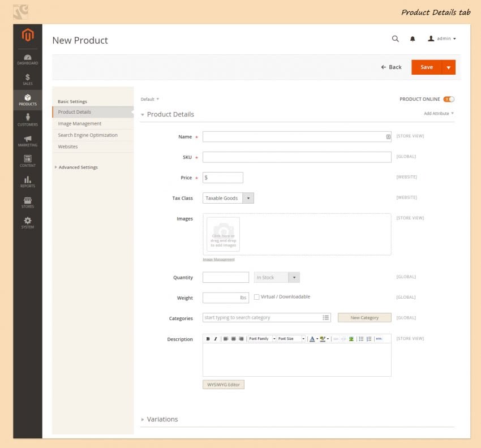Focus the Price input field
This screenshot has width=481, height=448.
(223, 178)
